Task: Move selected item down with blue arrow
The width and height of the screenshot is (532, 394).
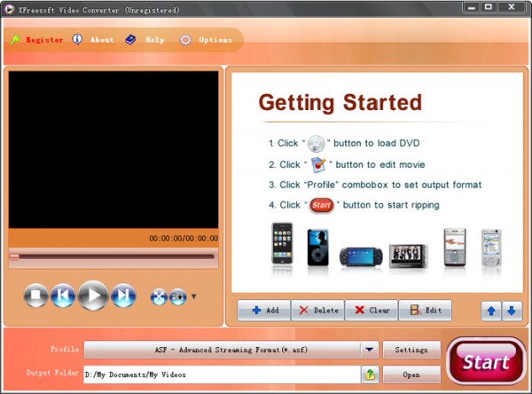Action: (512, 311)
